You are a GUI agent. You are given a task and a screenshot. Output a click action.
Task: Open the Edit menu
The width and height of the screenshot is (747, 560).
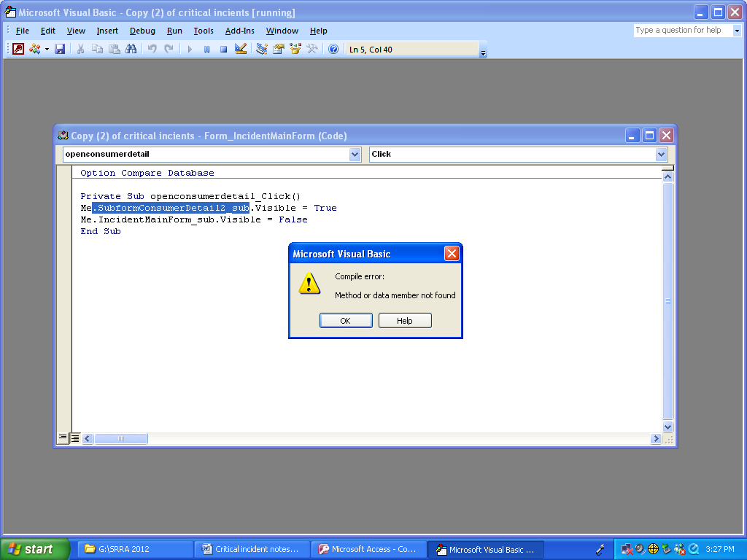click(47, 31)
